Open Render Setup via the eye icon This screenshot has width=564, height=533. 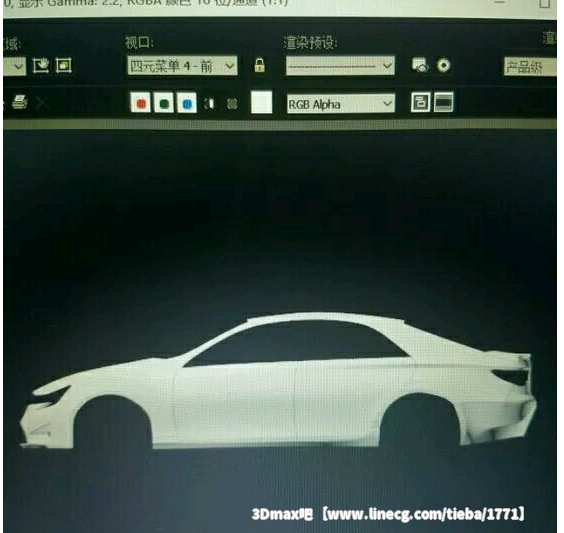(x=420, y=65)
